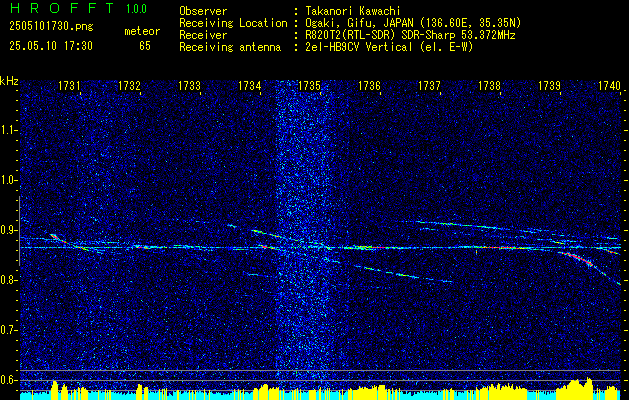Viewport: 629px width, 400px height.
Task: Click the 1731 time axis marker
Action: click(69, 86)
